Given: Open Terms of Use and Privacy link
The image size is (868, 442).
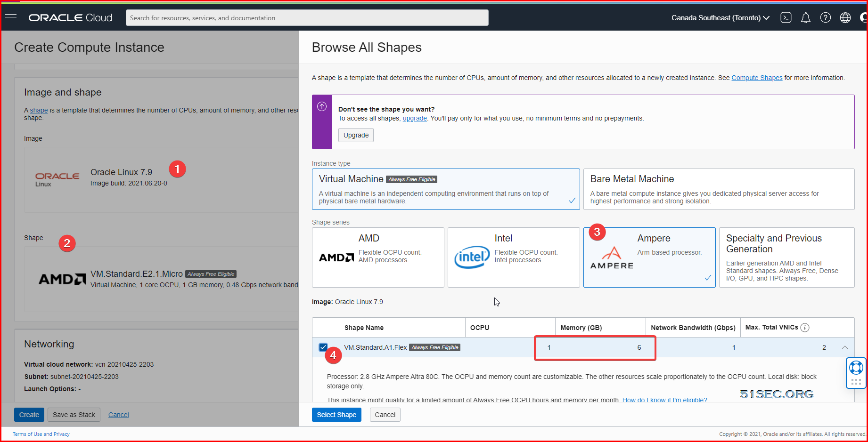Looking at the screenshot, I should [41, 434].
